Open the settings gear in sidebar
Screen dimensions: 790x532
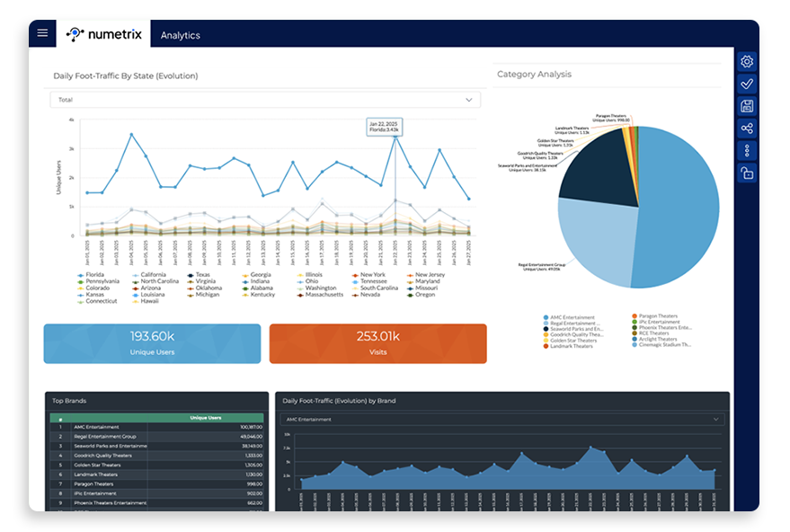(747, 61)
